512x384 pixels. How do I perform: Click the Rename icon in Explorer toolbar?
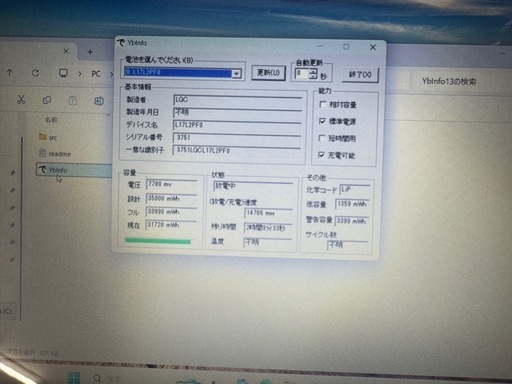click(x=99, y=101)
